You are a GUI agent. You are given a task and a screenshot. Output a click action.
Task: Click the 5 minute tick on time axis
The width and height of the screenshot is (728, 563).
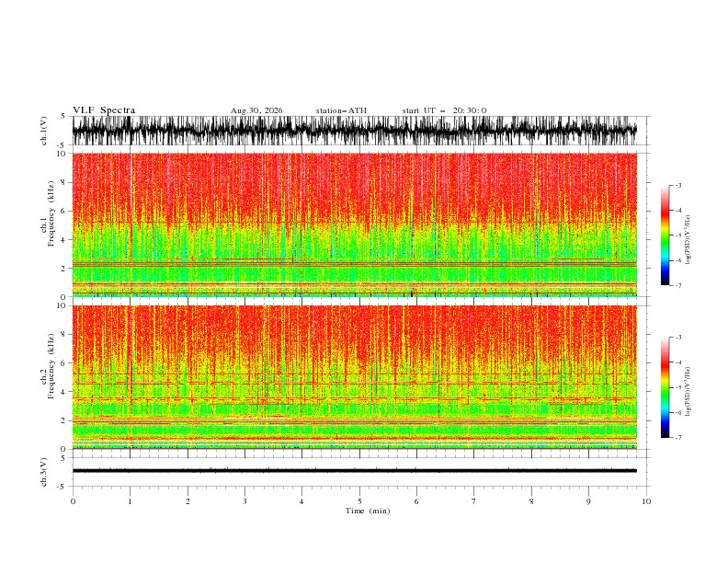(359, 501)
